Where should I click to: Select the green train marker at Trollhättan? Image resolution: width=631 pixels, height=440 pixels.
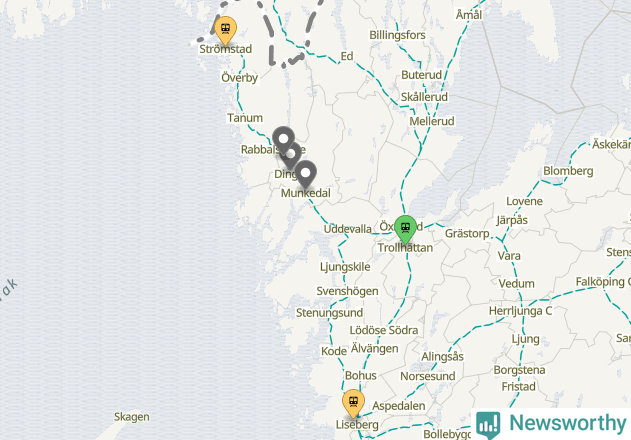[405, 229]
